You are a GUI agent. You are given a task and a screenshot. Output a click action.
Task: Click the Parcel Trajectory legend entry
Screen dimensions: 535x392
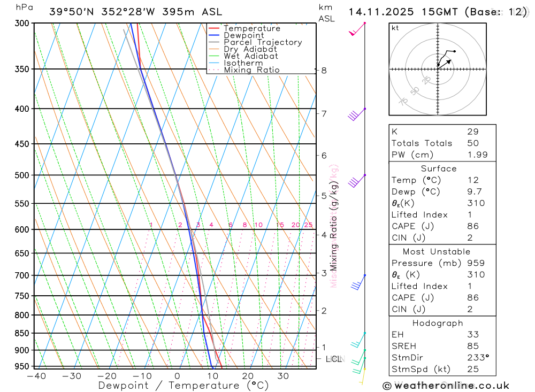tap(255, 42)
